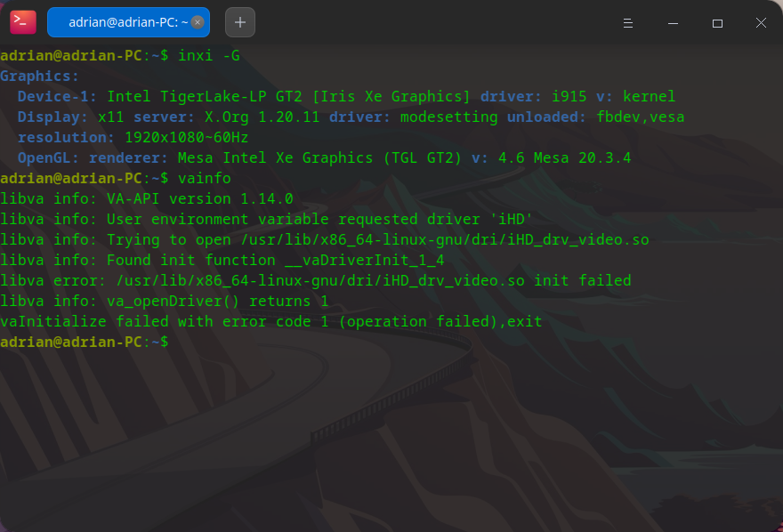Click '__vaDriverInit_1_4' function name
Screen dimensions: 783x532
click(x=364, y=260)
